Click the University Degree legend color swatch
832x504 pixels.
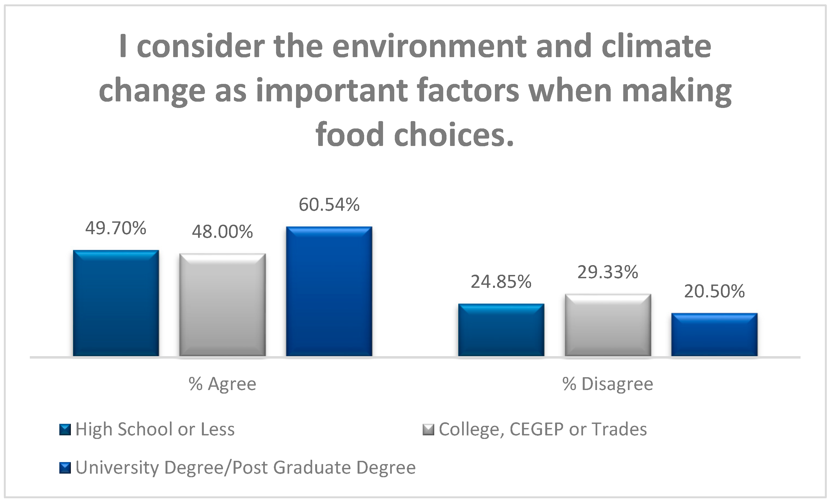pyautogui.click(x=65, y=468)
